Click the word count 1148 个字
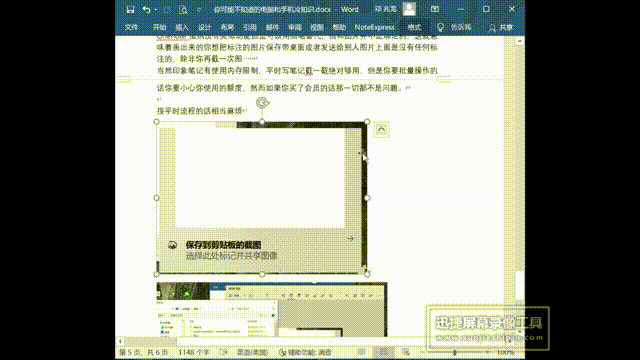The width and height of the screenshot is (640, 360). click(x=194, y=352)
